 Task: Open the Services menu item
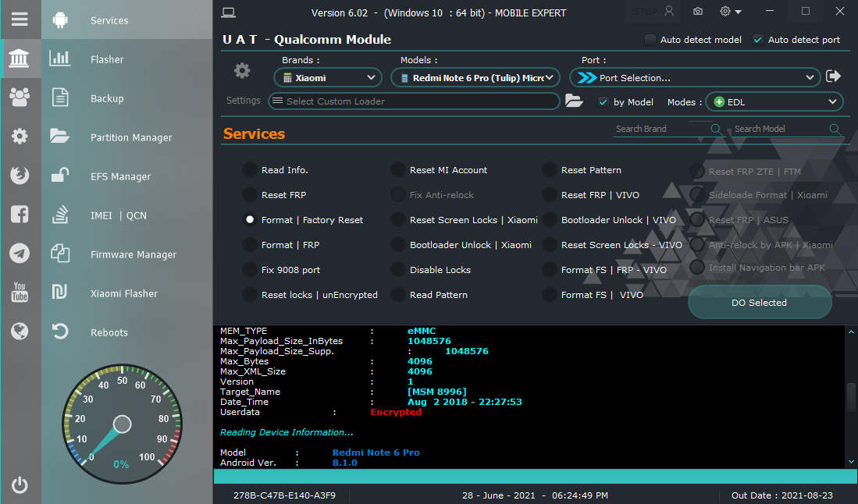pos(109,20)
